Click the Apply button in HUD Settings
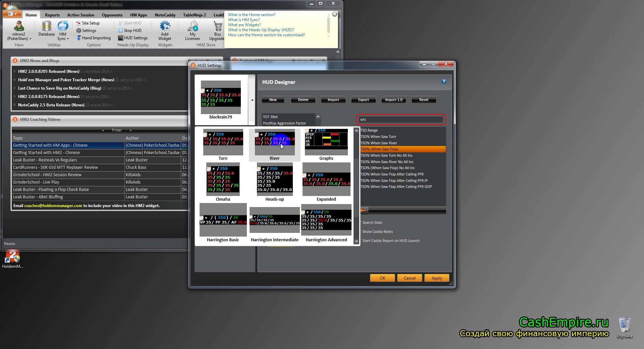644x349 pixels. coord(436,278)
